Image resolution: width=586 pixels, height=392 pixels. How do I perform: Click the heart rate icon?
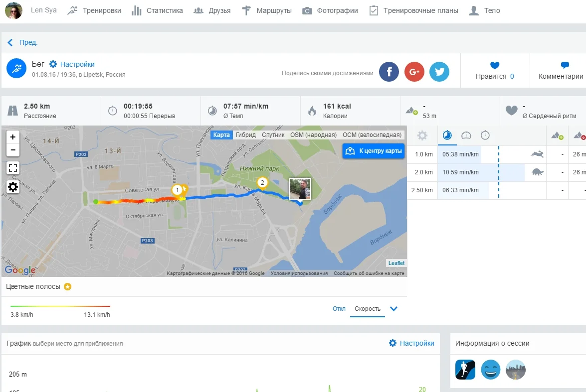[x=512, y=111]
